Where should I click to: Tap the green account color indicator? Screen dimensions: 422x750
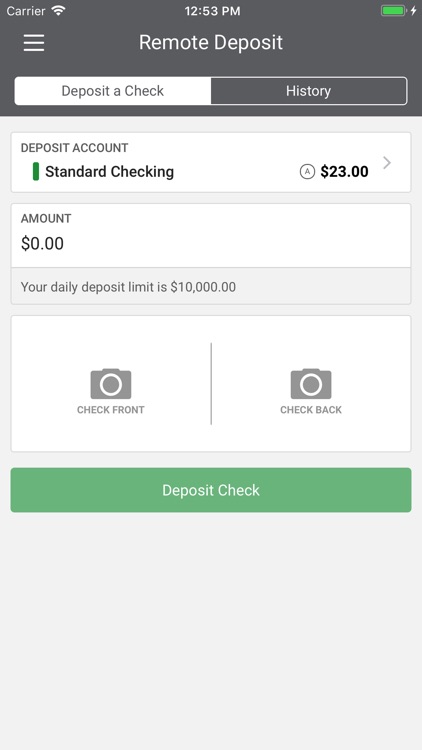pos(36,171)
